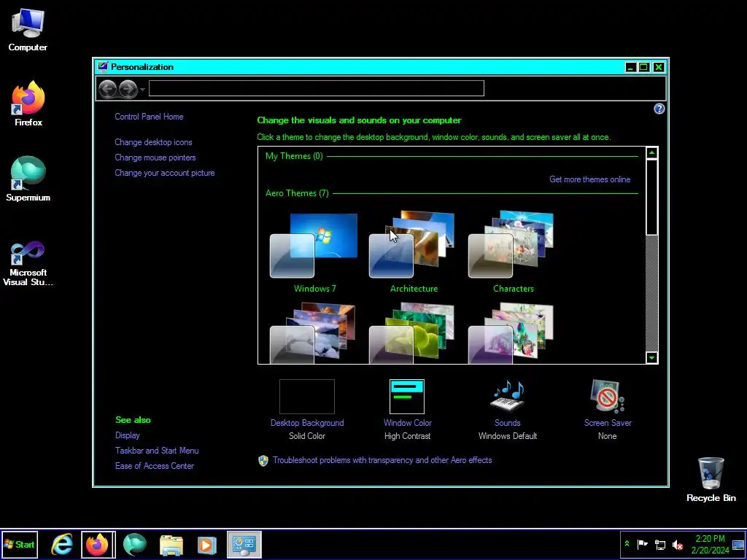
Task: Click the Desktop Background text link
Action: pyautogui.click(x=307, y=423)
